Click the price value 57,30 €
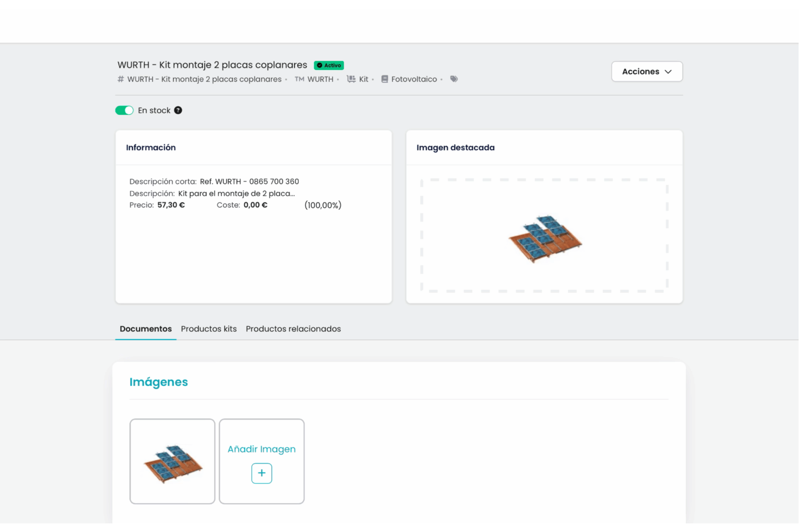This screenshot has width=799, height=532. pyautogui.click(x=171, y=205)
